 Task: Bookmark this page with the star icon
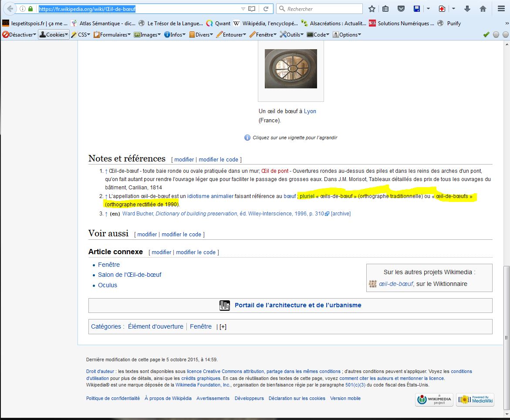pyautogui.click(x=372, y=9)
